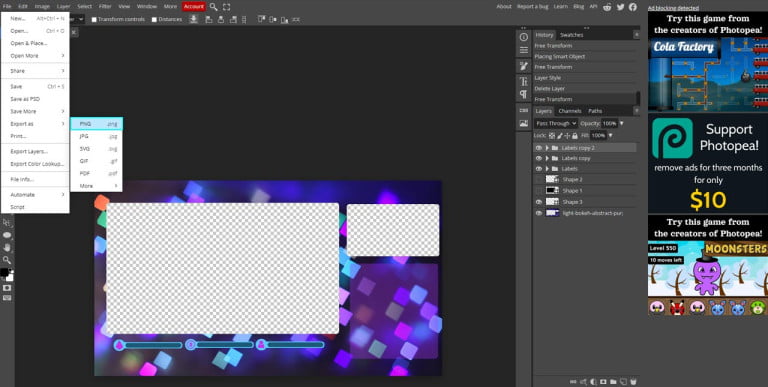The height and width of the screenshot is (387, 768).
Task: Create new adjustment layer half-circle icon
Action: (593, 382)
